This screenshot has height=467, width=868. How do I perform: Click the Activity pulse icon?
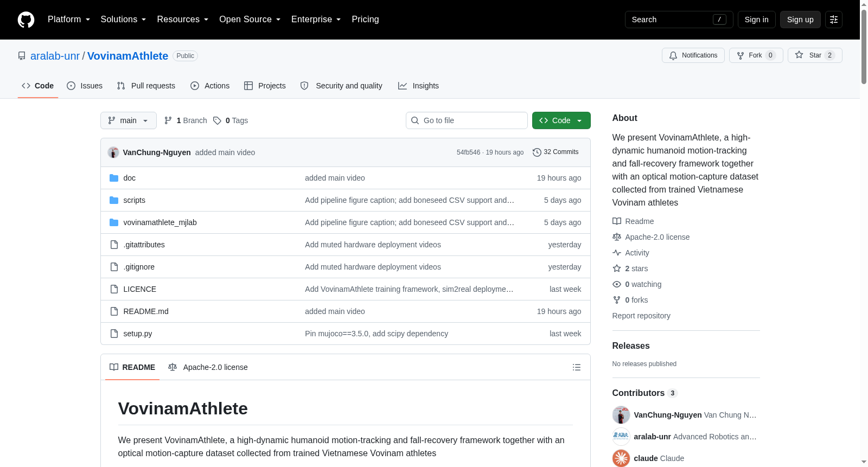(617, 253)
